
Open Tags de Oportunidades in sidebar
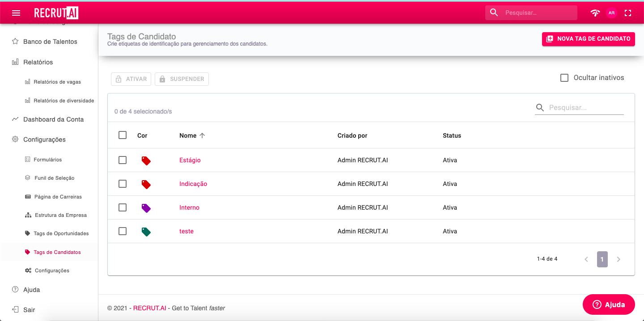[x=61, y=233]
